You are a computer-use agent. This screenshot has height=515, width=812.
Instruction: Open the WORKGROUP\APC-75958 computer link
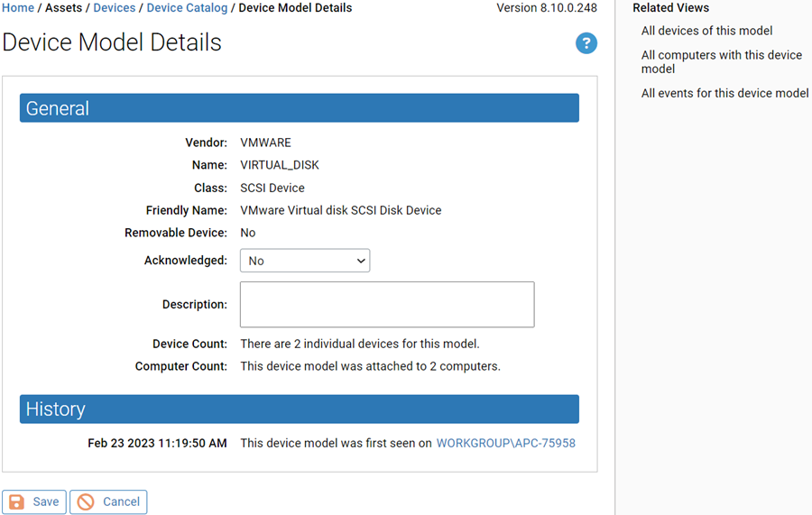click(x=506, y=443)
